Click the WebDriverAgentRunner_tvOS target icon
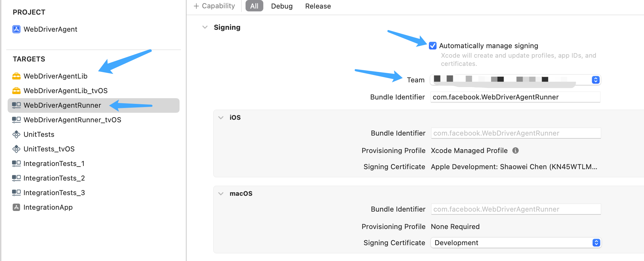 (x=16, y=120)
